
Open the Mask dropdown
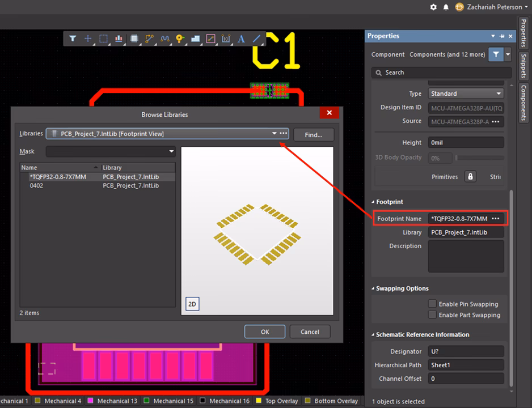pyautogui.click(x=171, y=151)
